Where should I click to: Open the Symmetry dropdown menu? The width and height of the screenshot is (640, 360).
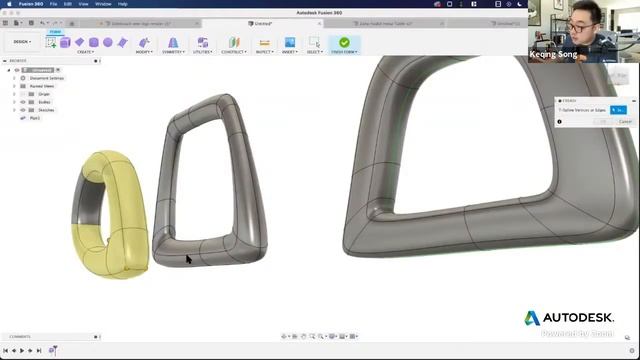coord(173,52)
